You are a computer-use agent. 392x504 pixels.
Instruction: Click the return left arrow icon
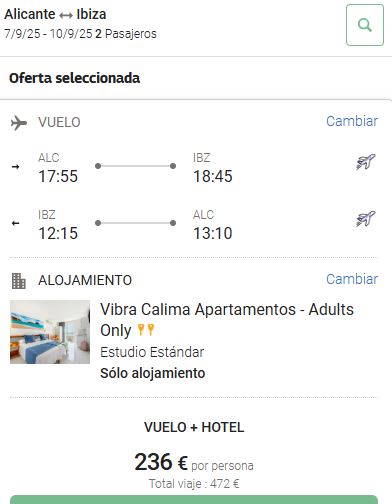(15, 223)
